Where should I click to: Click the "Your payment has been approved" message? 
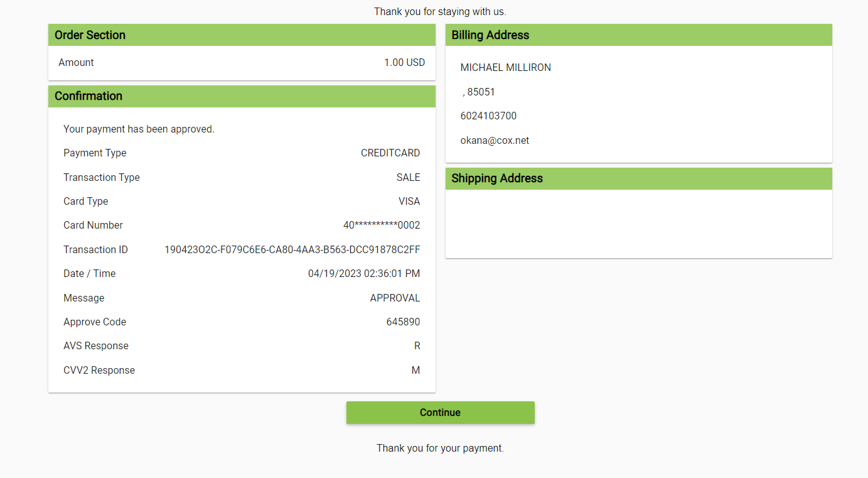pos(139,129)
